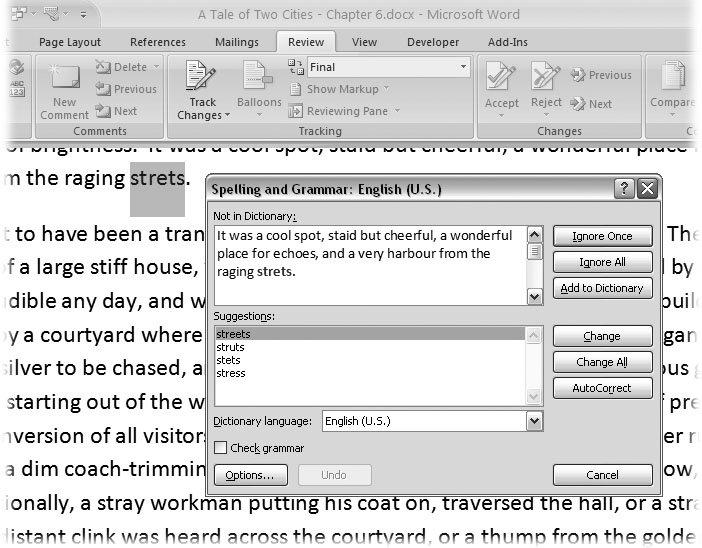Viewport: 702px width, 548px height.
Task: Switch to the Page Layout tab
Action: (70, 42)
